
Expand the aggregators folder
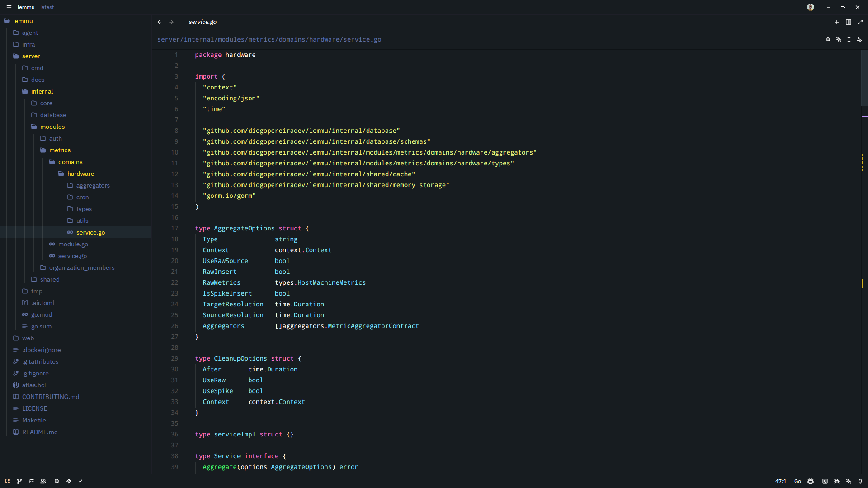[x=75, y=185]
